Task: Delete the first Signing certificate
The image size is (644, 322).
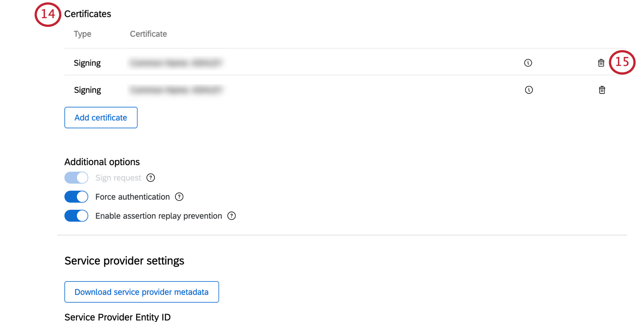Action: (x=601, y=63)
